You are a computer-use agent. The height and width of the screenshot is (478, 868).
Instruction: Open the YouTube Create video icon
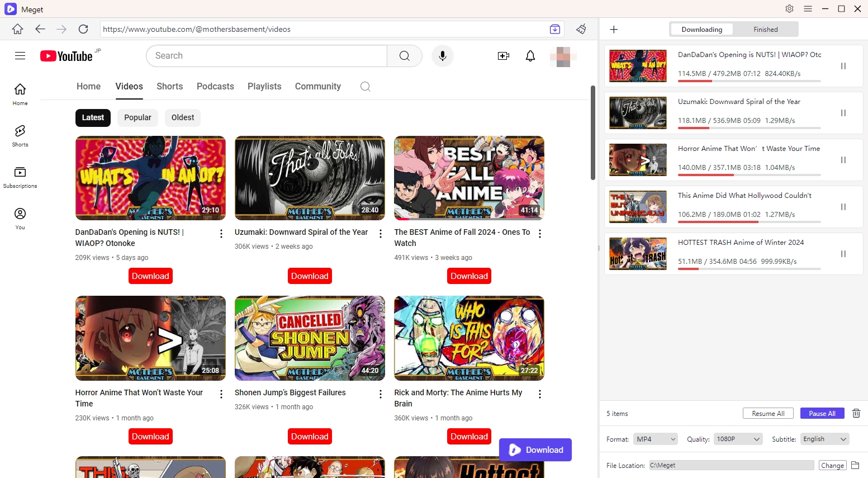504,56
